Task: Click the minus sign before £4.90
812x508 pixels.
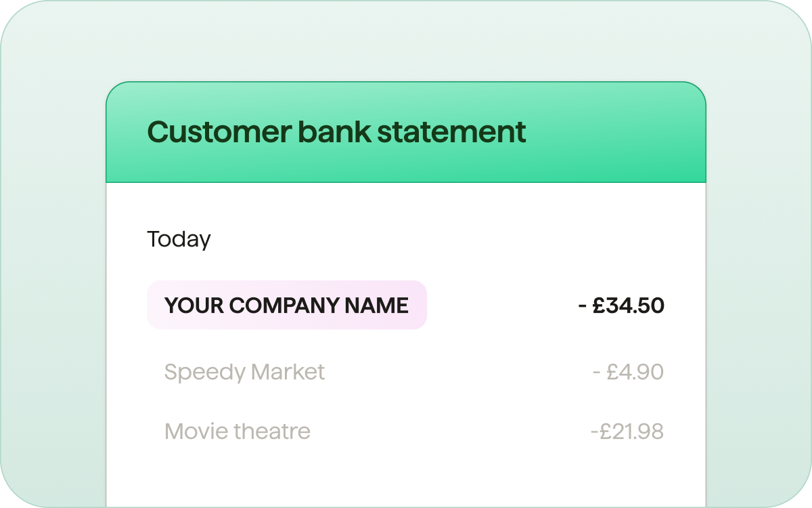Action: point(596,373)
